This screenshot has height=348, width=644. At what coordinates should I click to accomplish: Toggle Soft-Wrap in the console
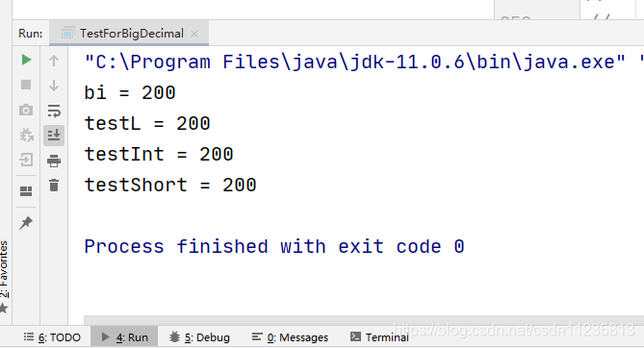tap(54, 111)
